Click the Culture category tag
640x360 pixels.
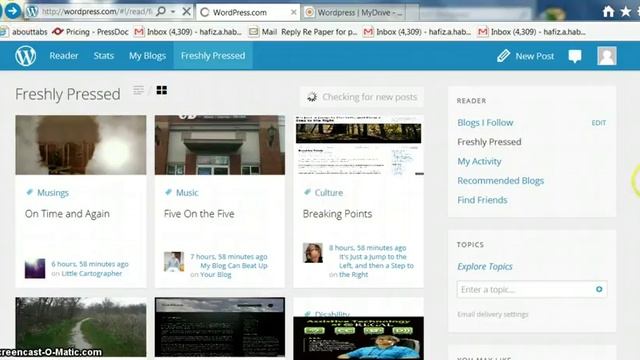tap(329, 193)
